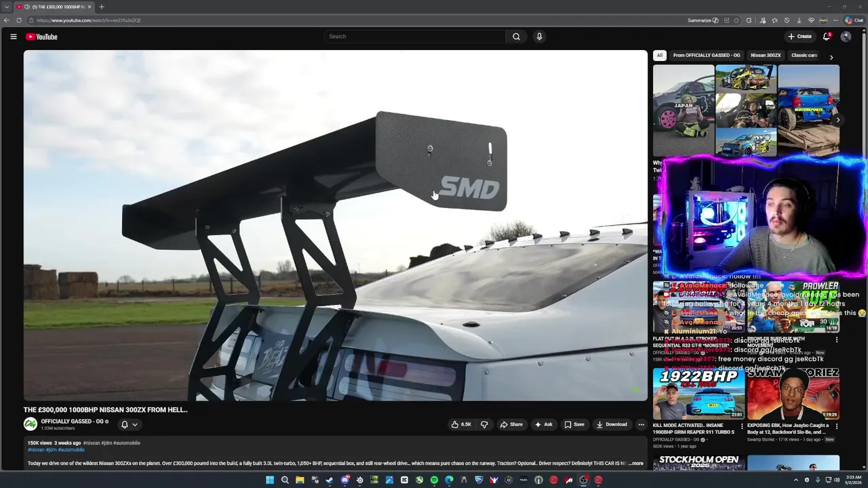
Task: Click the Share button
Action: pos(511,424)
